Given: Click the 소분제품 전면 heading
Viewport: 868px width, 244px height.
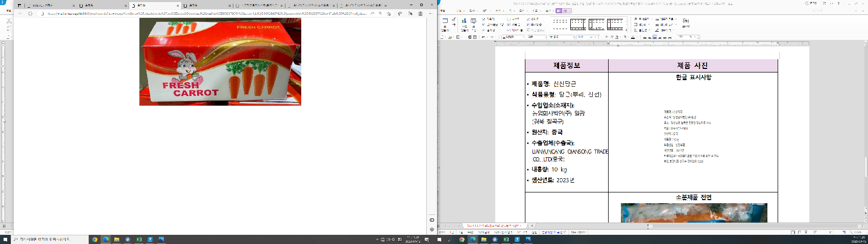Looking at the screenshot, I should coord(693,198).
